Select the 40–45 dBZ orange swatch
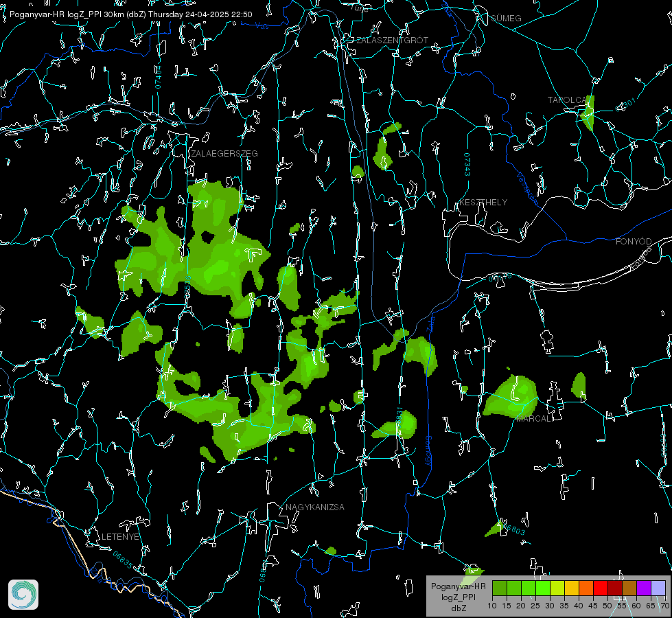This screenshot has height=618, width=672. (x=586, y=588)
